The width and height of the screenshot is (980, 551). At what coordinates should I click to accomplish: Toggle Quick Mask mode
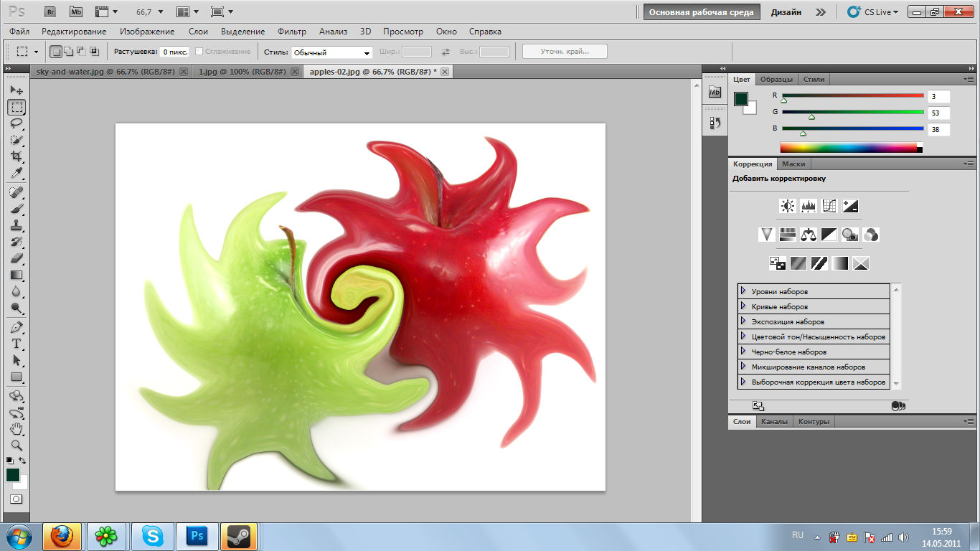click(x=16, y=499)
